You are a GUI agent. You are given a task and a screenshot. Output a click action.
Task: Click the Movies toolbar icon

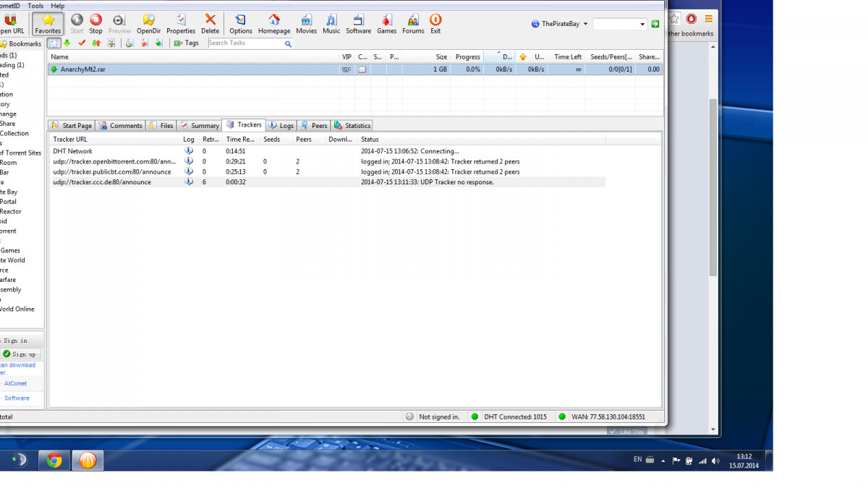(x=306, y=23)
